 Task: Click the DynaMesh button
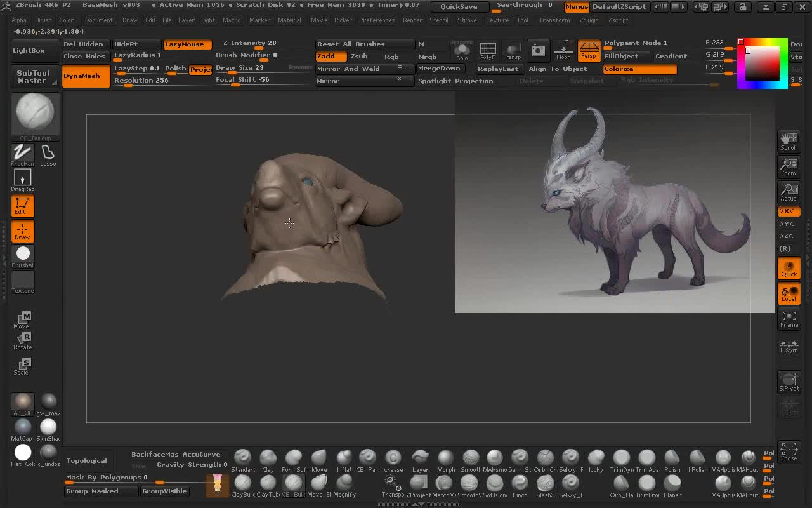coord(86,76)
